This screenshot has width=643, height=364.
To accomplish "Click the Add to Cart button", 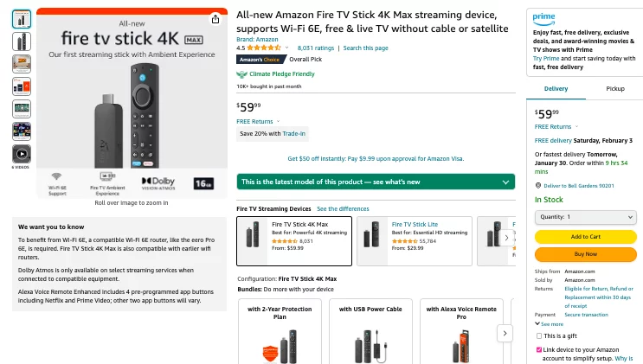I will (586, 237).
